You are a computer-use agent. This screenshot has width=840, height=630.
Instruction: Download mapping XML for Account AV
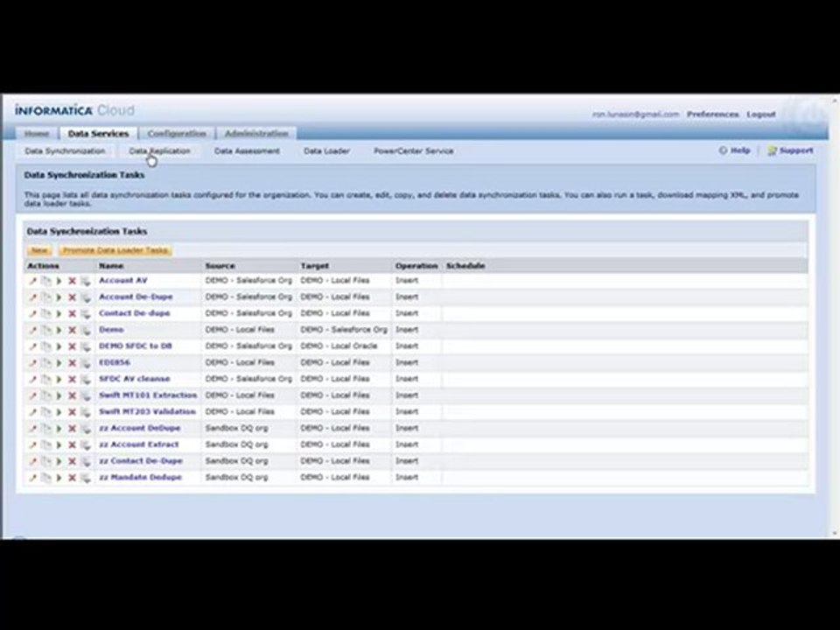pyautogui.click(x=86, y=281)
